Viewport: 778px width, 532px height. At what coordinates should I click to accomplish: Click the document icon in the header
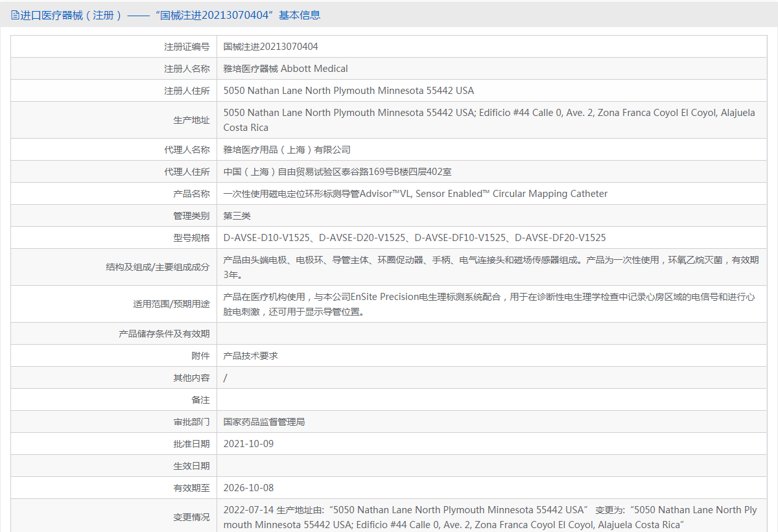[15, 15]
